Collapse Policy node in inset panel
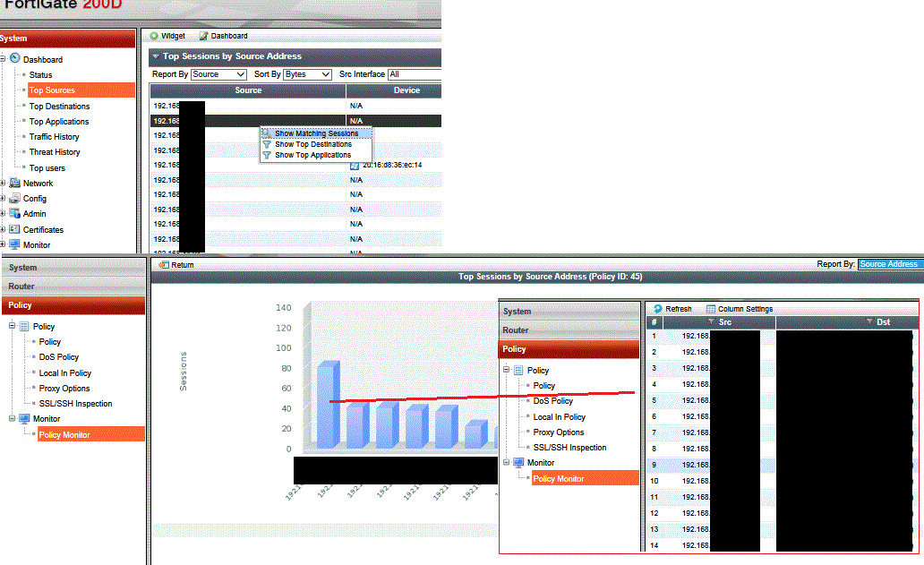Image resolution: width=924 pixels, height=565 pixels. point(506,370)
